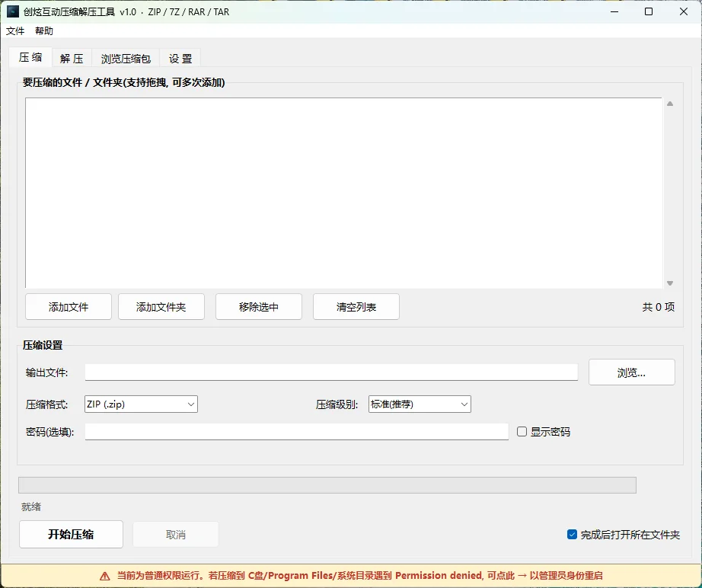Screen dimensions: 702x588
Task: Click the file list scroll-up arrow
Action: 670,104
